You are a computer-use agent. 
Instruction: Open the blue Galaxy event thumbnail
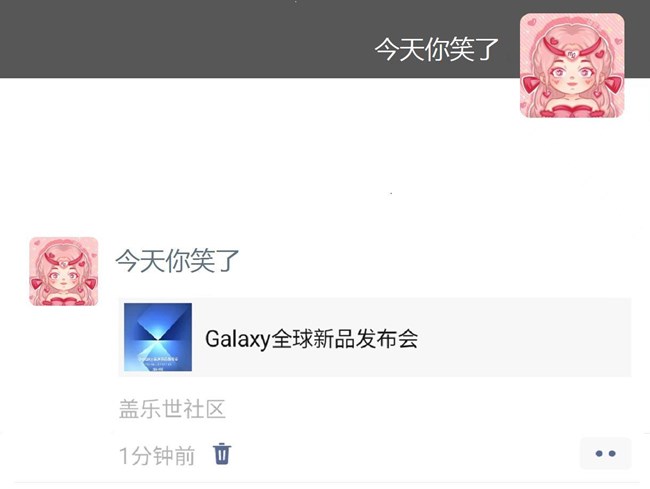pyautogui.click(x=158, y=337)
